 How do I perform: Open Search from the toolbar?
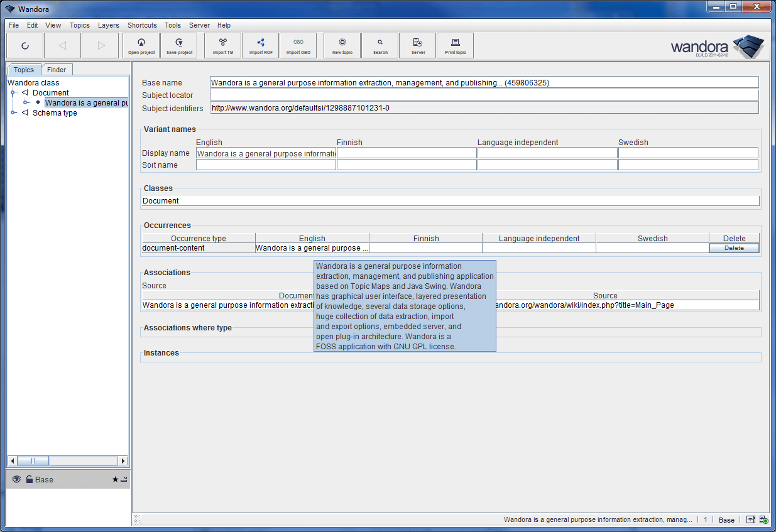tap(380, 45)
